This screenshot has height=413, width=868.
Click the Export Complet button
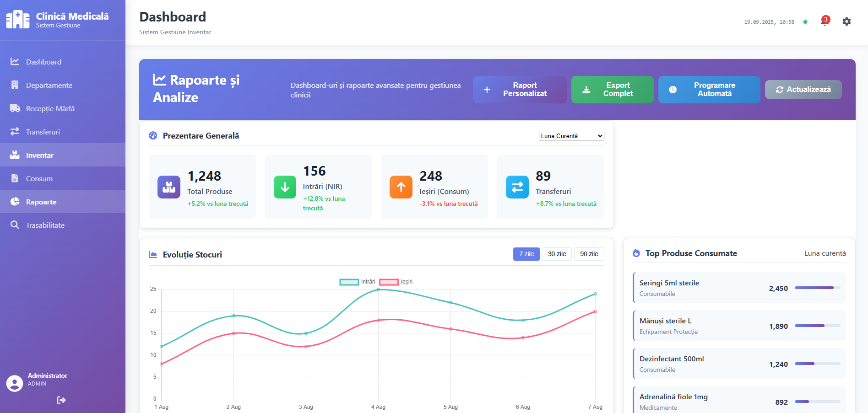click(x=612, y=90)
